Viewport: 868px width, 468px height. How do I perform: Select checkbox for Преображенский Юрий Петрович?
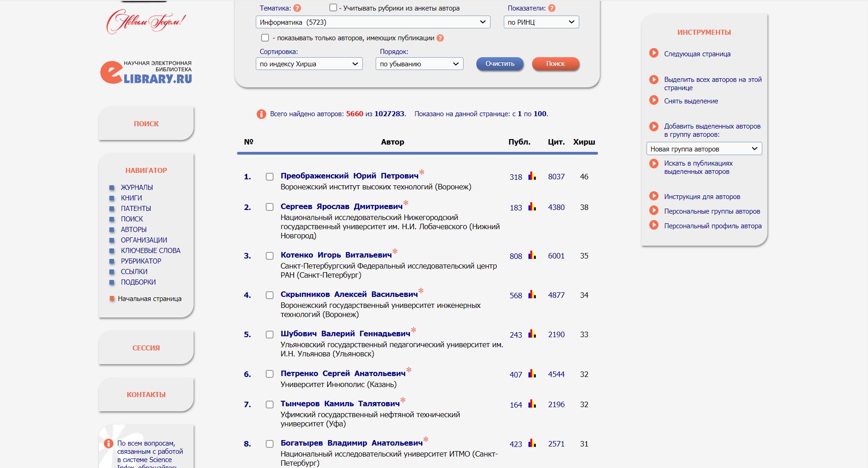(x=270, y=177)
